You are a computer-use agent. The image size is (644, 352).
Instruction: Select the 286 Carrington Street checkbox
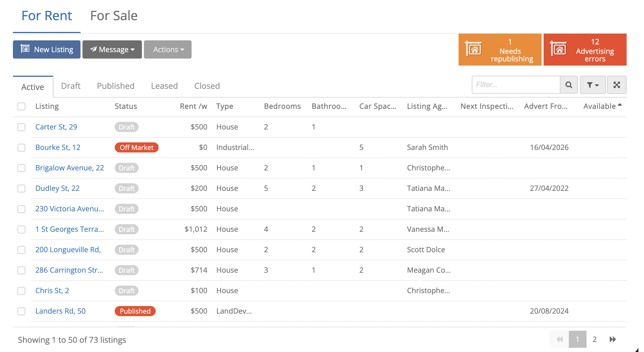point(21,270)
